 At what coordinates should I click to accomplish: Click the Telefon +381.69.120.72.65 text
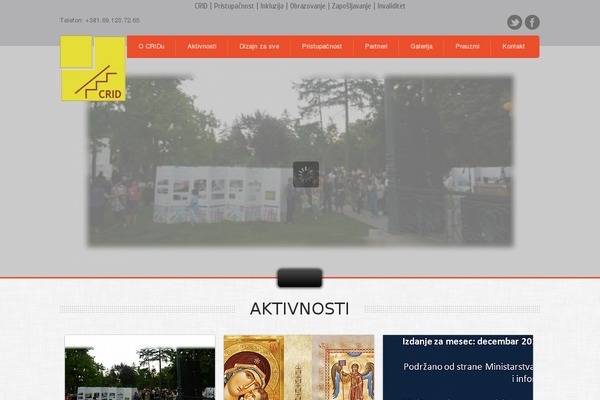coord(99,20)
